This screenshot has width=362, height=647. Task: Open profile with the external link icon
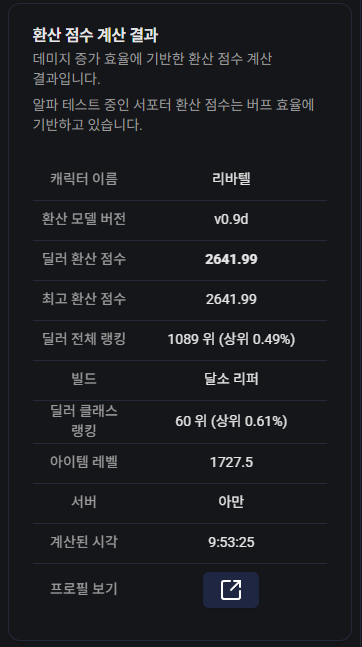tap(231, 590)
